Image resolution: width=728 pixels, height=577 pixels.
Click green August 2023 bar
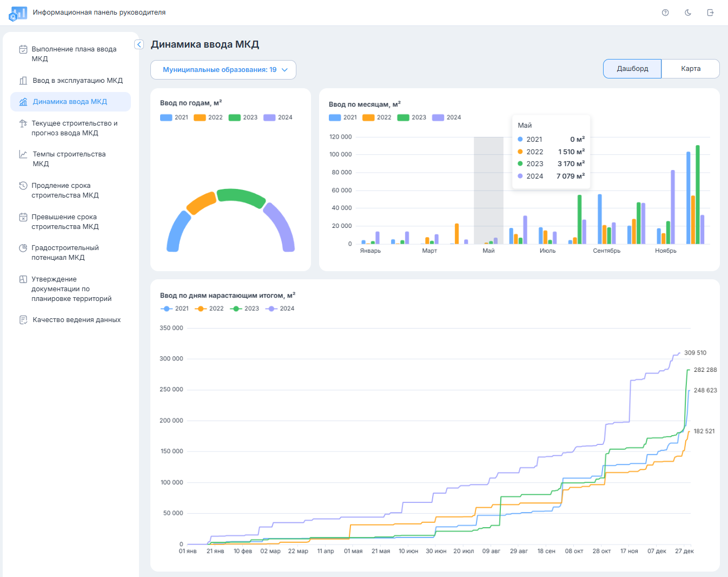580,219
